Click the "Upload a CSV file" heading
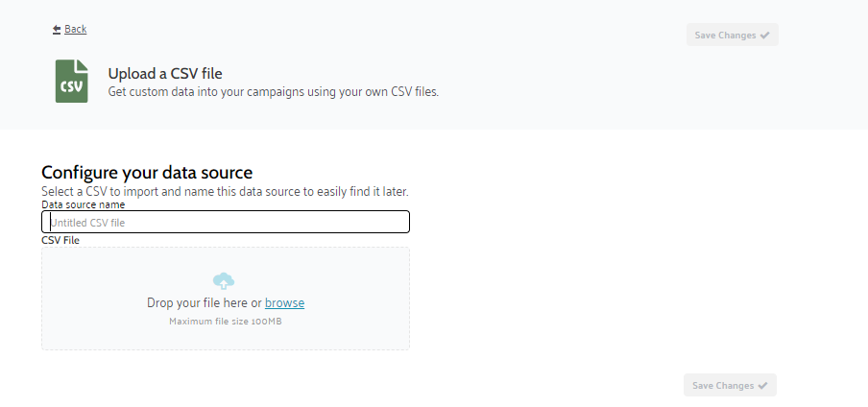The height and width of the screenshot is (407, 868). coord(165,73)
